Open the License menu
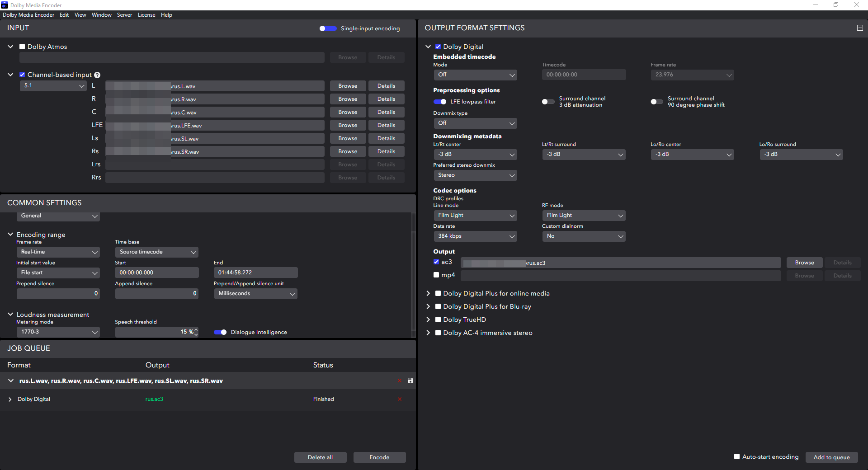The image size is (868, 470). tap(146, 15)
